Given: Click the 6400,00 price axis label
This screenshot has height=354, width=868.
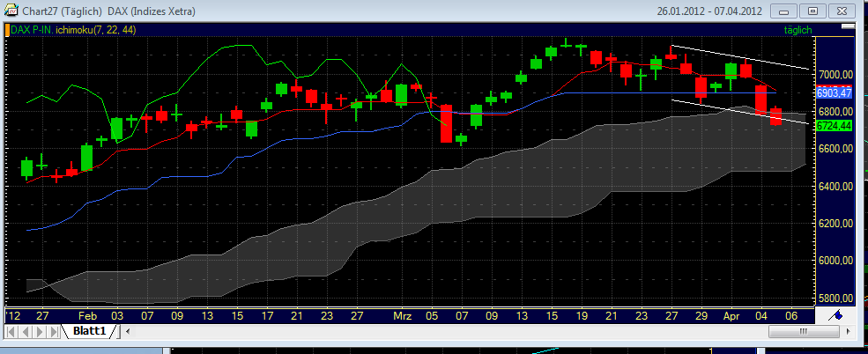Looking at the screenshot, I should click(835, 187).
